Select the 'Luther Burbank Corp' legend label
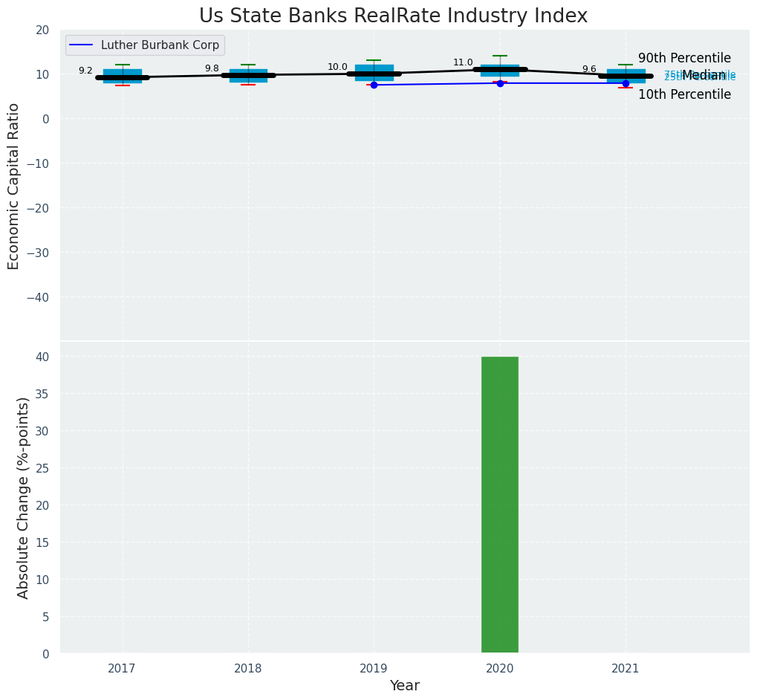Viewport: 757px width, 700px height. tap(160, 45)
